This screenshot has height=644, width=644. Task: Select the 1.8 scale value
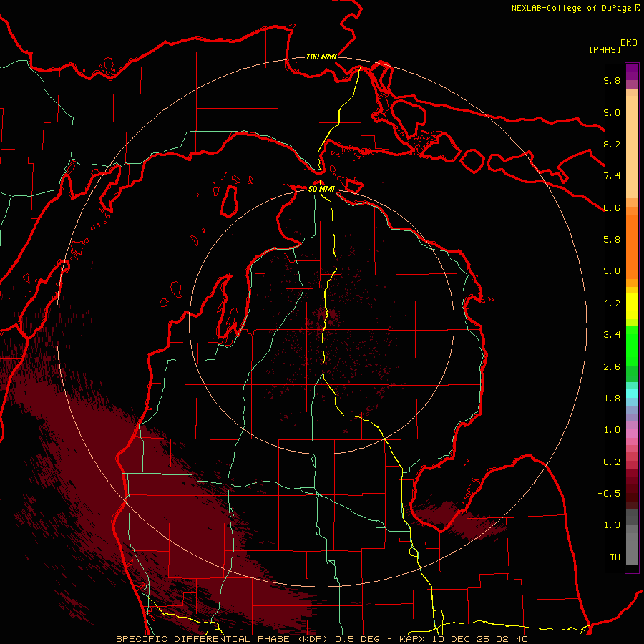click(x=612, y=399)
